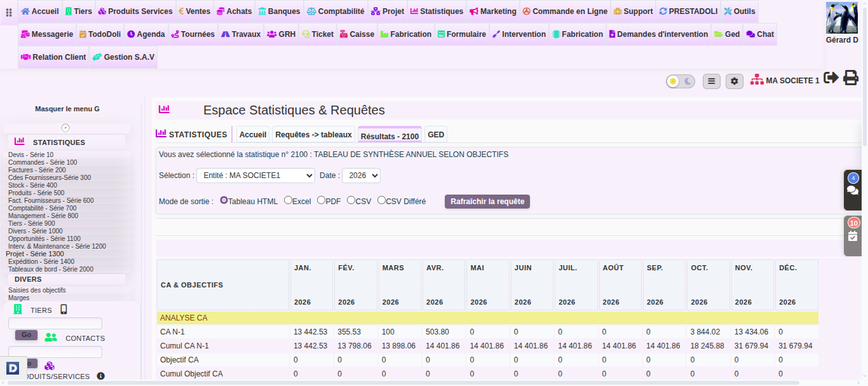Select CSV Différé output mode
Image resolution: width=868 pixels, height=386 pixels.
(x=381, y=200)
